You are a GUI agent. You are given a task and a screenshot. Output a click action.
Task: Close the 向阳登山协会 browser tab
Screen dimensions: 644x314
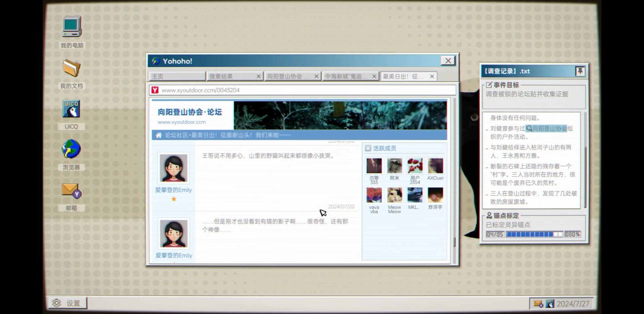[x=316, y=77]
